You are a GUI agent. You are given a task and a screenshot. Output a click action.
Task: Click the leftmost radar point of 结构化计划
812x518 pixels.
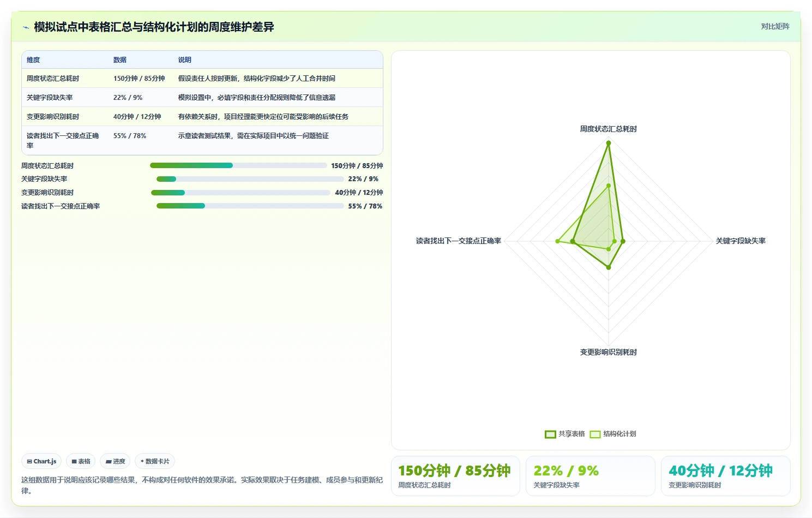[x=557, y=241]
